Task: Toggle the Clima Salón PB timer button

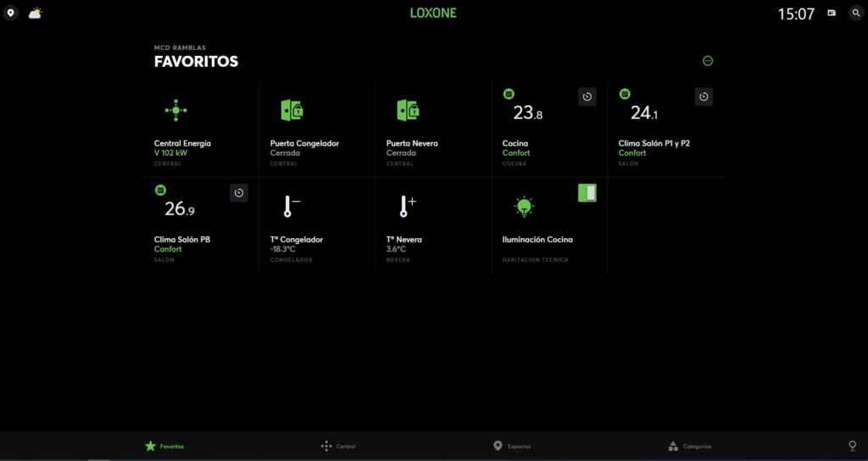Action: (x=239, y=193)
